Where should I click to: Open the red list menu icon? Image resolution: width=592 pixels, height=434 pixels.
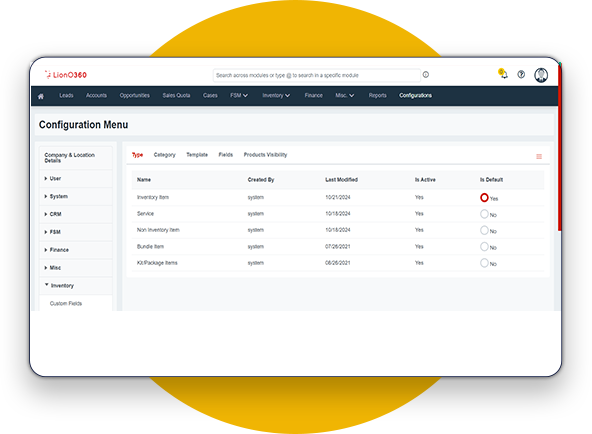(x=539, y=156)
